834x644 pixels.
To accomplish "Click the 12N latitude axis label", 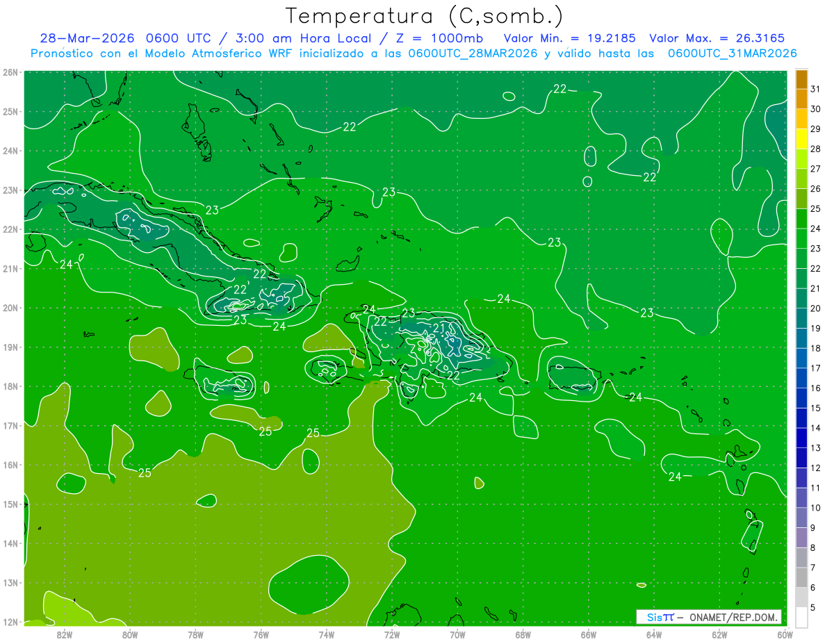I will 10,622.
